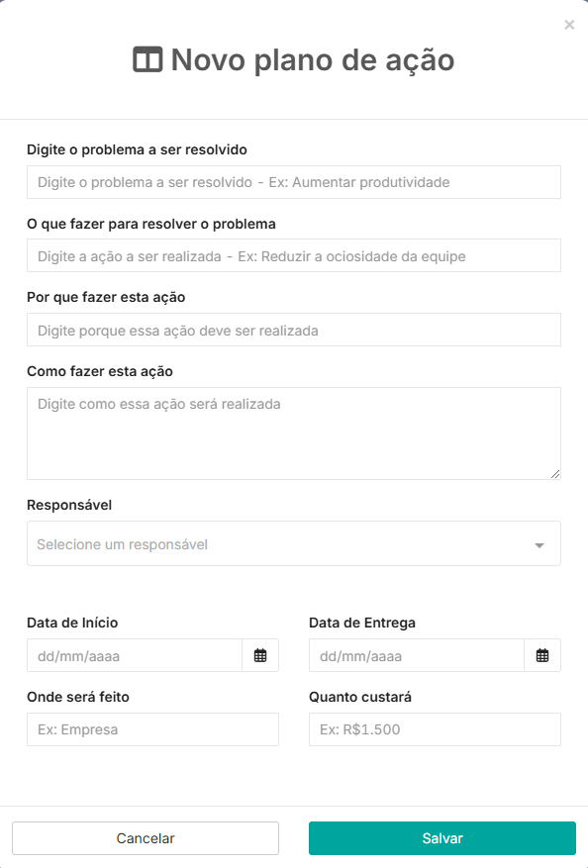
Task: Click inside the Como fazer esta ação textarea
Action: point(294,434)
